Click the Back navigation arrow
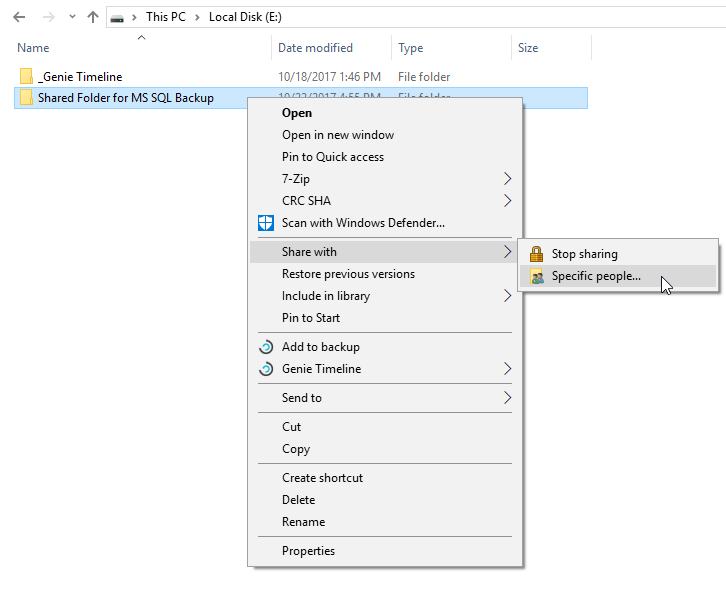The image size is (726, 603). pos(19,17)
